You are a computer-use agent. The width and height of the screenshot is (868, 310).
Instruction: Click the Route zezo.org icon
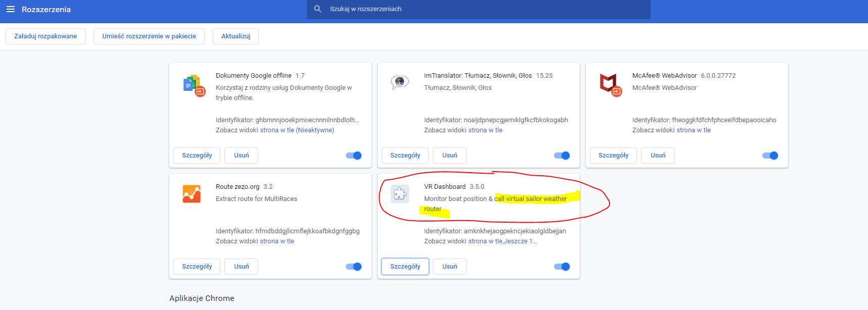(x=192, y=194)
